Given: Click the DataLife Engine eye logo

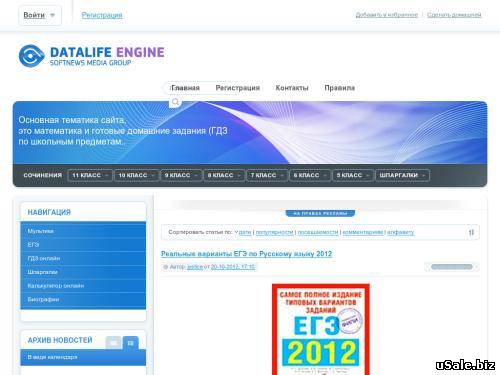Looking at the screenshot, I should (x=32, y=56).
